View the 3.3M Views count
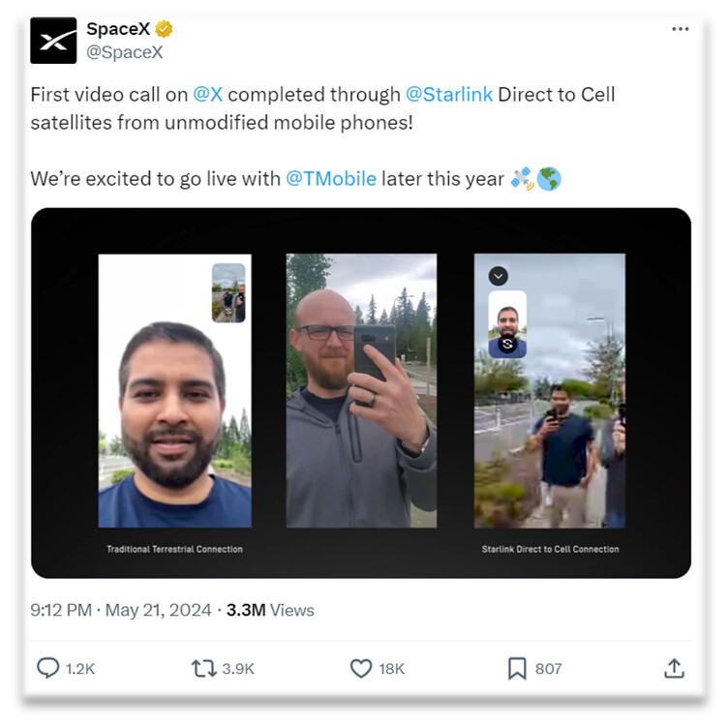 pos(270,610)
